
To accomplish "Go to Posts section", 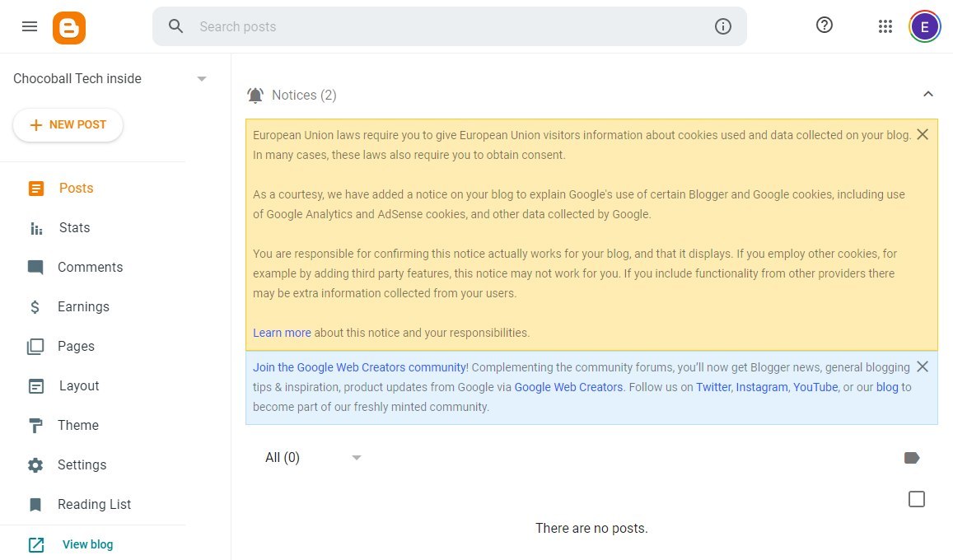I will pyautogui.click(x=76, y=189).
